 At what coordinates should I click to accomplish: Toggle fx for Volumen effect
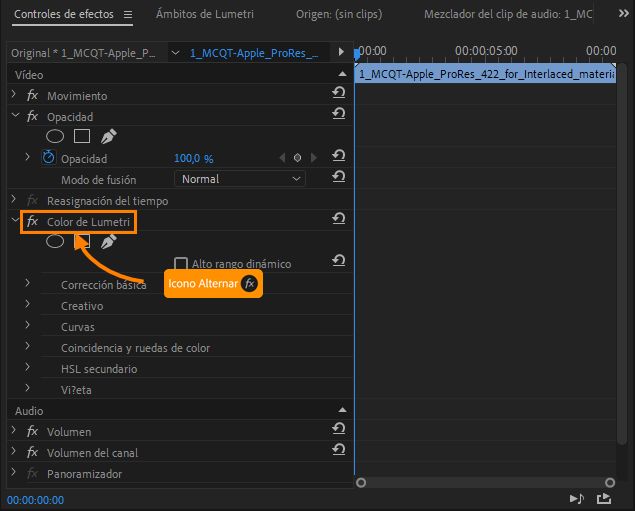32,432
